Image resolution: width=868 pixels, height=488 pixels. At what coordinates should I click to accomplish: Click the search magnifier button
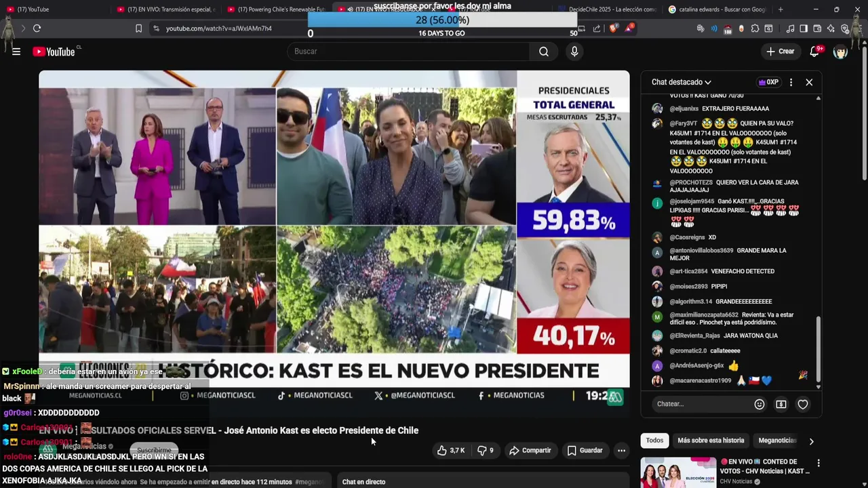click(544, 52)
